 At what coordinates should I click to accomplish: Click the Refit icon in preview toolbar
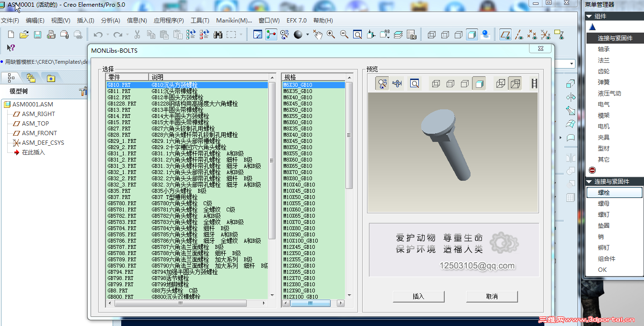(414, 83)
